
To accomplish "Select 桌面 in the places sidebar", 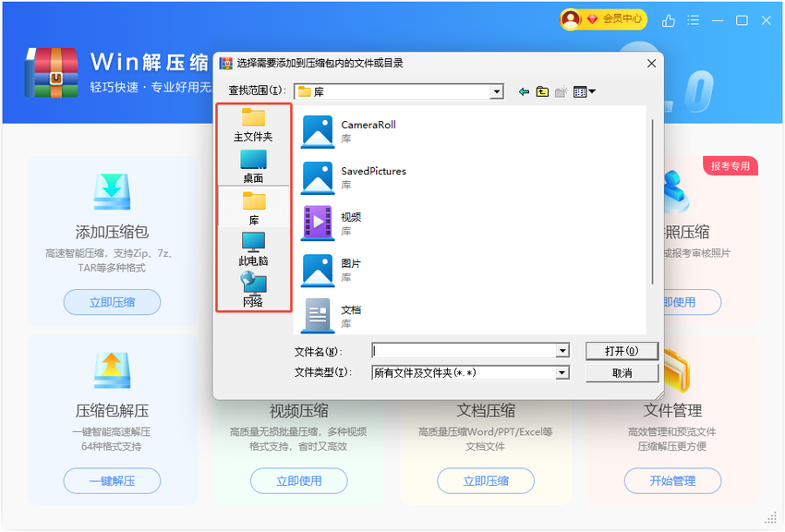I will pos(253,166).
